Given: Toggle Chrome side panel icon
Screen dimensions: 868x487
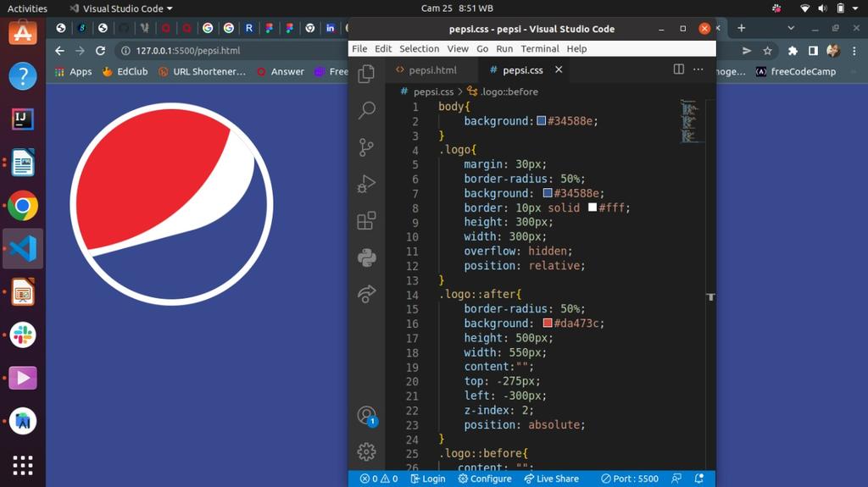Looking at the screenshot, I should (x=813, y=51).
